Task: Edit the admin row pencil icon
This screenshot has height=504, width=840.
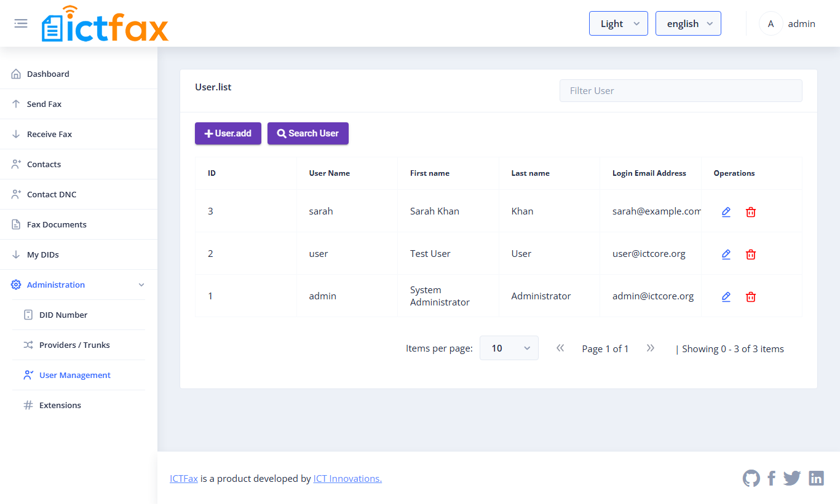Action: (726, 296)
